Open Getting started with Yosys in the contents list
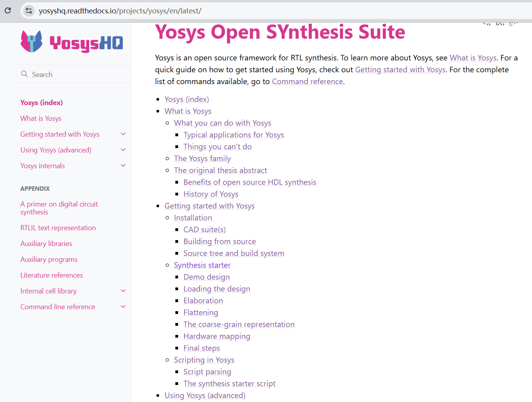 tap(209, 206)
